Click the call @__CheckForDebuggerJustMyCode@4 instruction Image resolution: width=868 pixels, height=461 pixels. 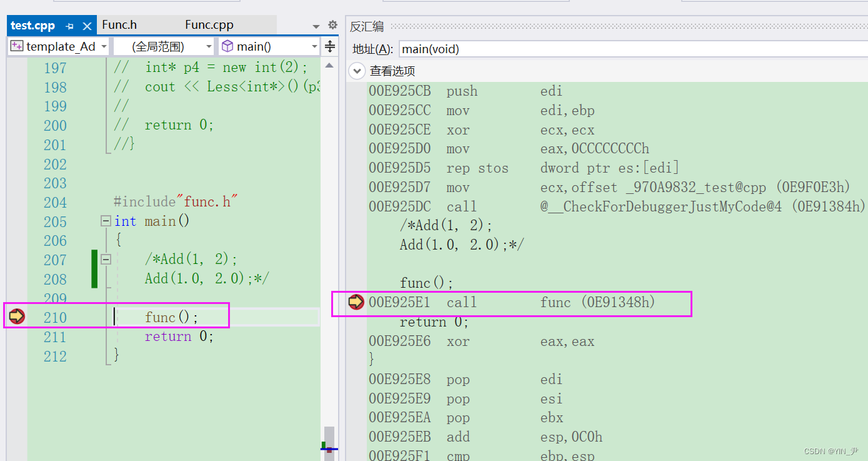click(x=617, y=206)
